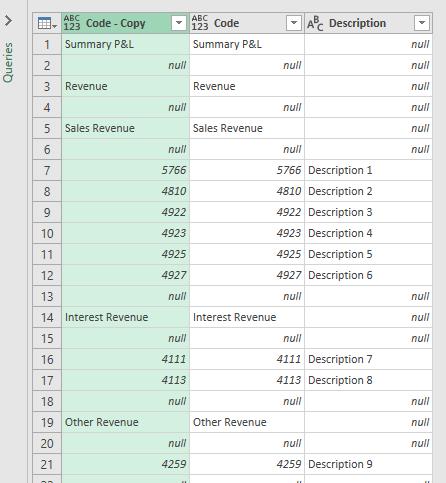Click the Description 5 cell

point(368,254)
